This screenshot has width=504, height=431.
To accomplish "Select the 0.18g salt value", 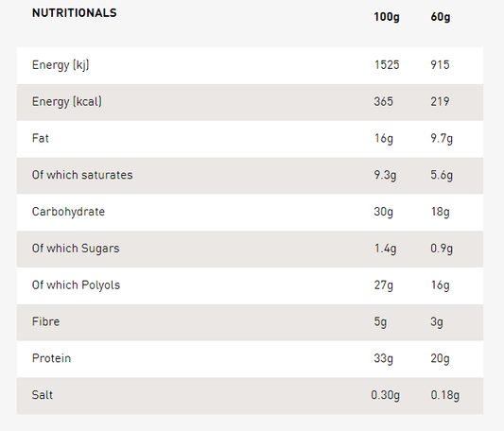I will [x=444, y=395].
